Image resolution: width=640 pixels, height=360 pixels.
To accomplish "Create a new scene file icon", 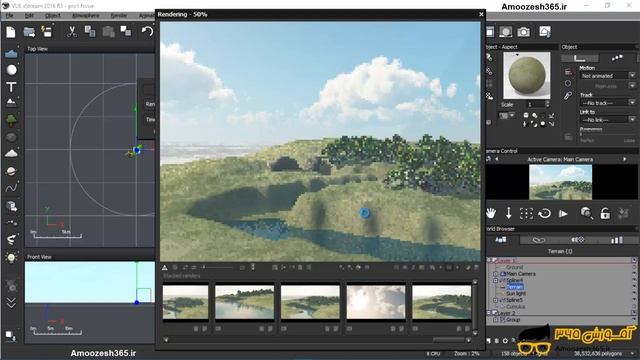I will point(11,32).
